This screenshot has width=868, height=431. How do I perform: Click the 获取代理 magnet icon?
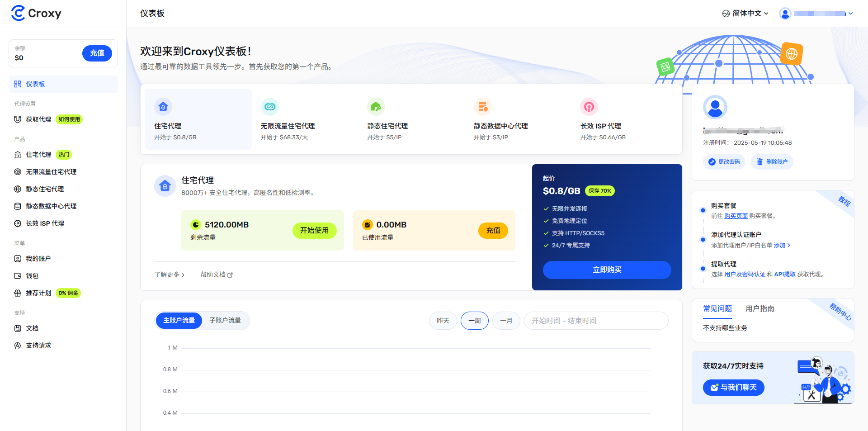18,119
